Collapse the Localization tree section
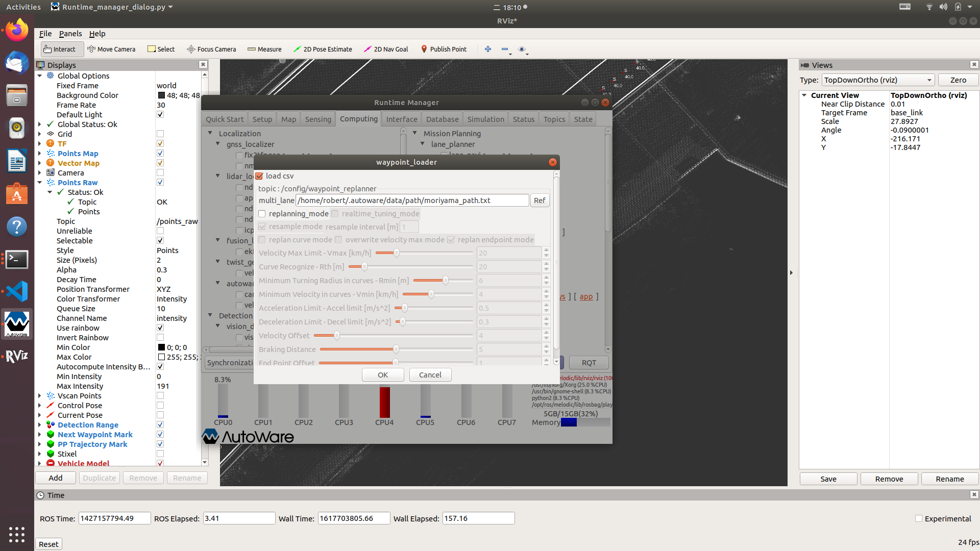 pos(210,133)
